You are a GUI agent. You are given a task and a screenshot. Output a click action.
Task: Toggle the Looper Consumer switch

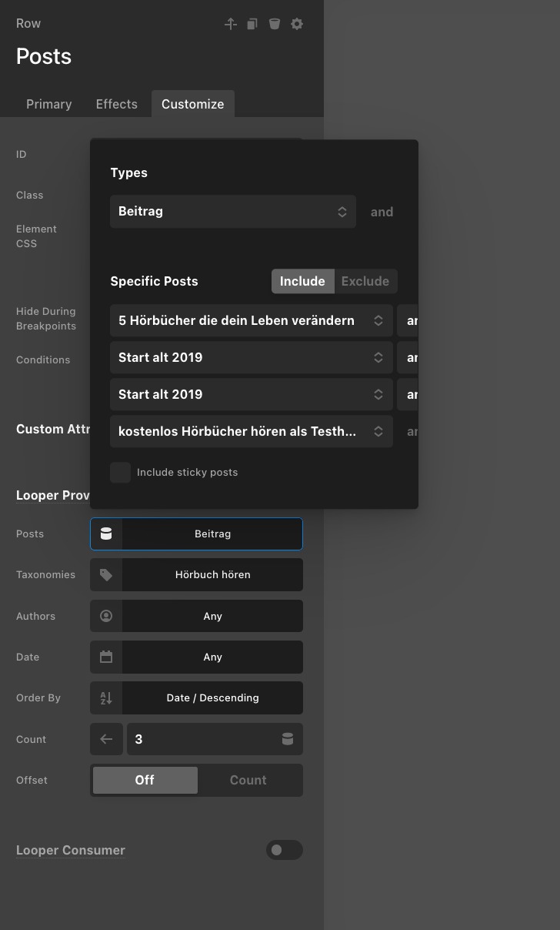pyautogui.click(x=284, y=850)
